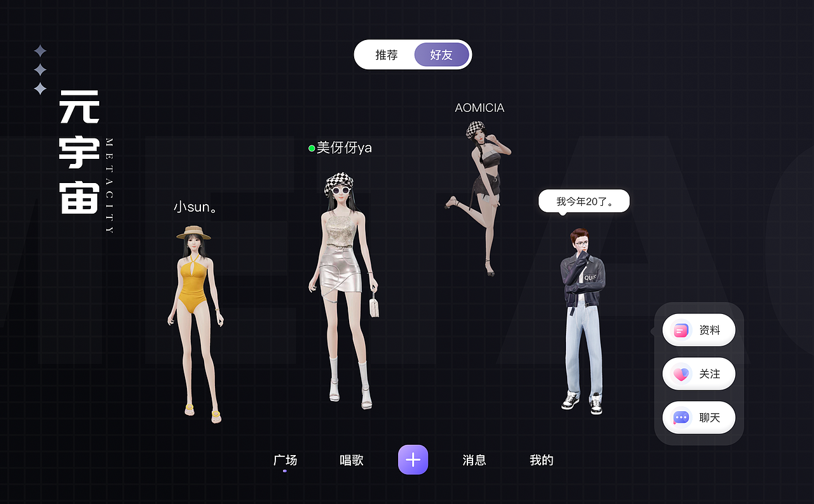Click the speech bubble saying 我今年20了。
Screen dimensions: 814x504
click(584, 200)
